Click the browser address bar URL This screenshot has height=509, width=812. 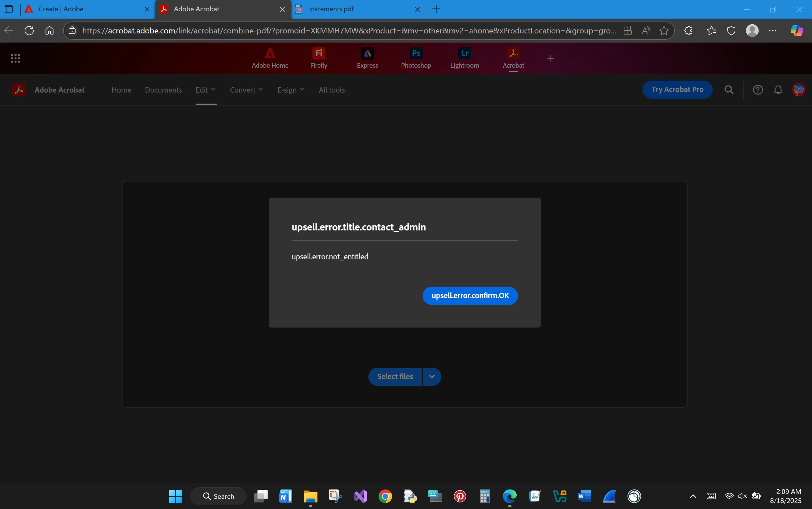tap(349, 31)
